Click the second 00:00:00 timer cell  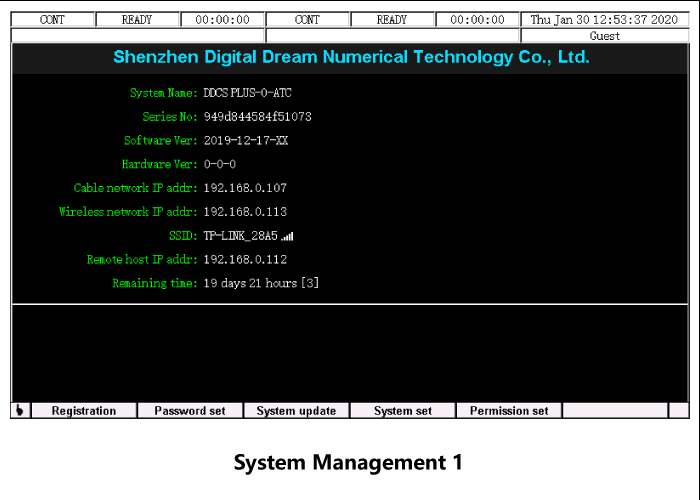477,20
